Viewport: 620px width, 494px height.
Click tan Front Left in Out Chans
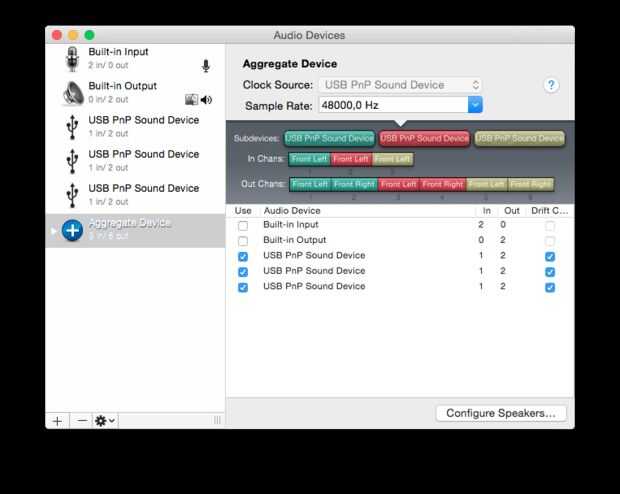point(487,184)
